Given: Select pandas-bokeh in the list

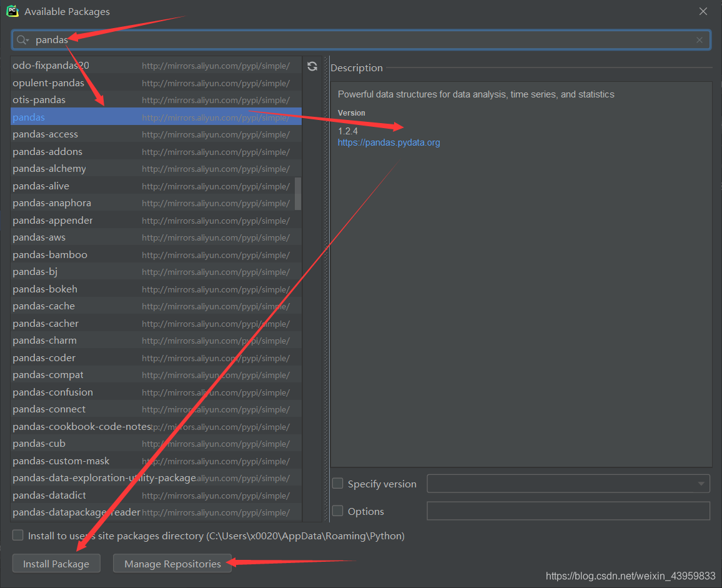Looking at the screenshot, I should pos(156,289).
